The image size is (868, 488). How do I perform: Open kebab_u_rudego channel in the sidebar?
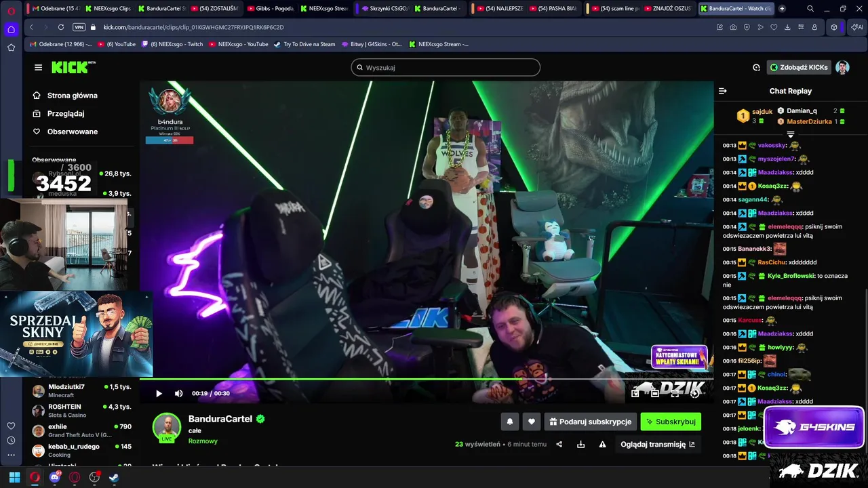point(81,451)
